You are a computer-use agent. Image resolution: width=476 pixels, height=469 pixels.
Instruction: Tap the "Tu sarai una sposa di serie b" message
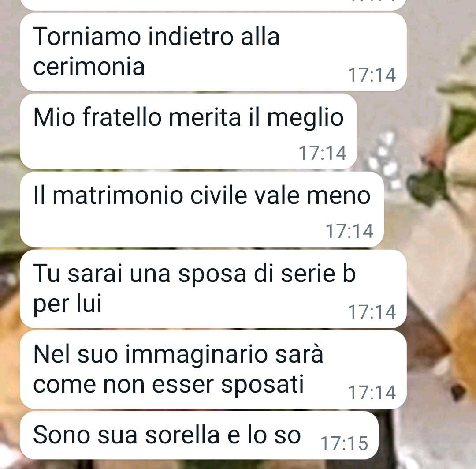coord(213,289)
